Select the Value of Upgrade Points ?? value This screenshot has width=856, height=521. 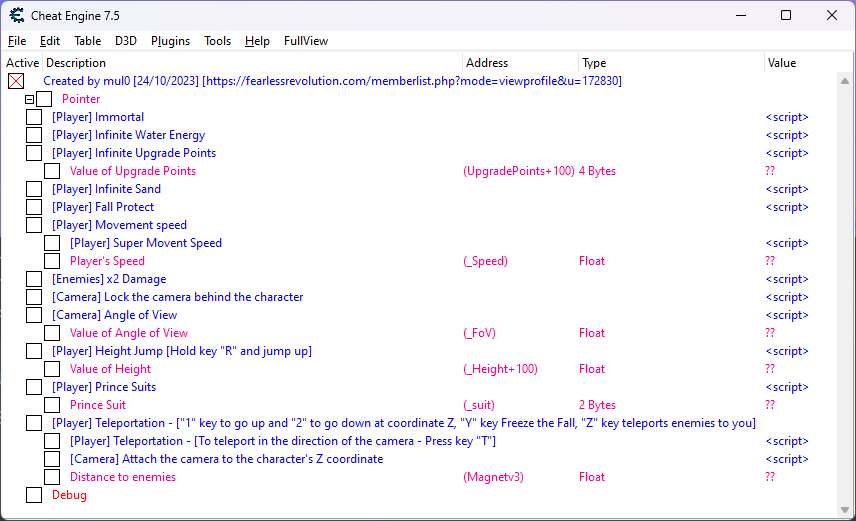(x=770, y=171)
